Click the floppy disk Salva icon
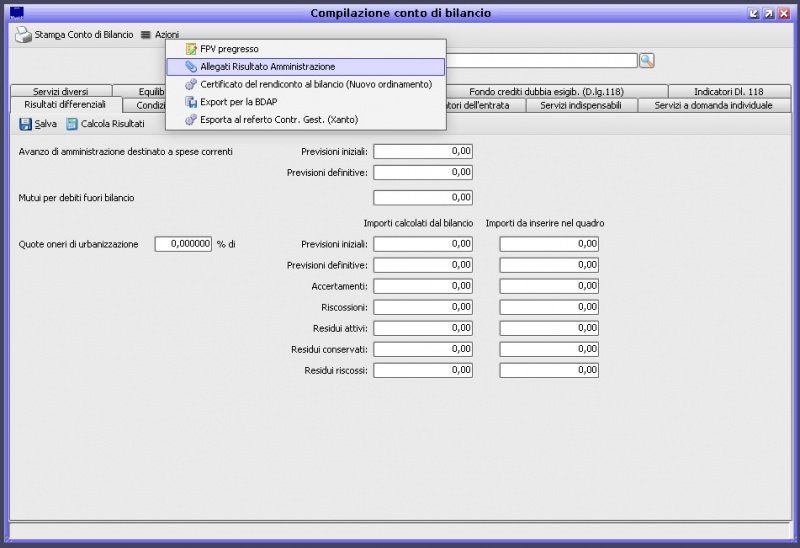Image resolution: width=800 pixels, height=548 pixels. pos(25,124)
